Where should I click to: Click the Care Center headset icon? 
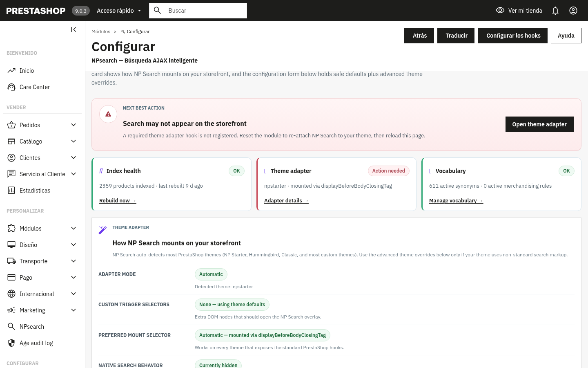[11, 87]
